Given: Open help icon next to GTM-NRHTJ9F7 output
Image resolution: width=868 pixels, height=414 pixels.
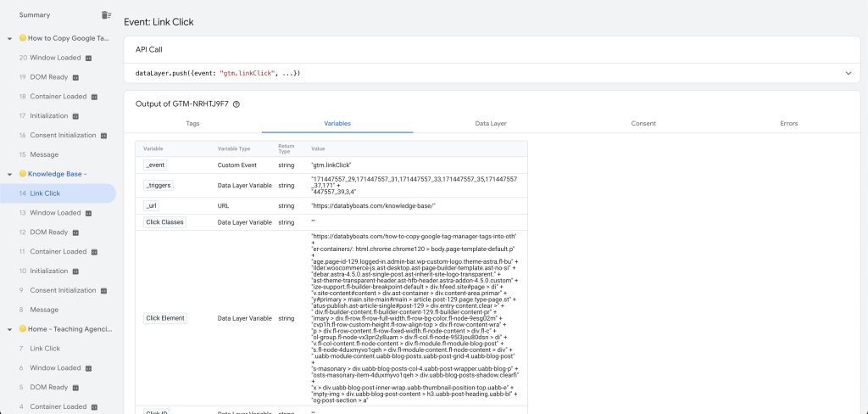Looking at the screenshot, I should pos(236,103).
